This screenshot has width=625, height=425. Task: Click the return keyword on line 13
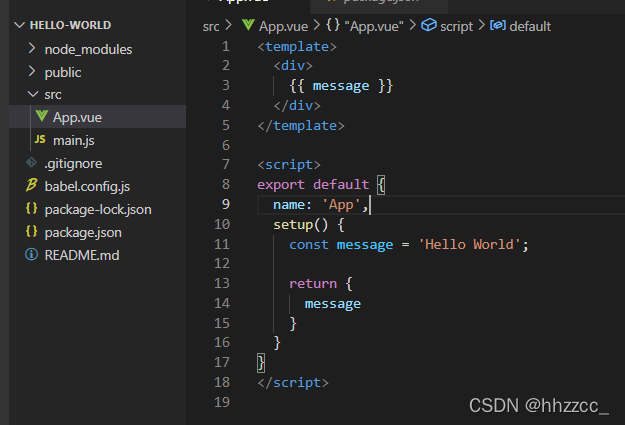(313, 283)
